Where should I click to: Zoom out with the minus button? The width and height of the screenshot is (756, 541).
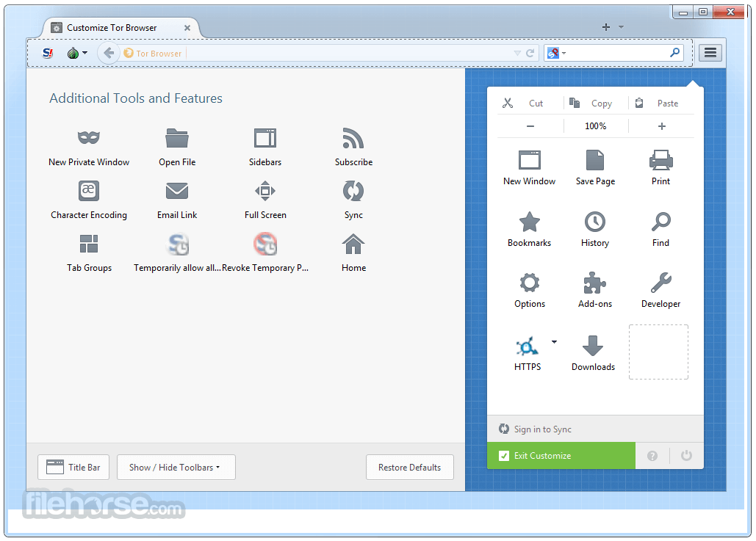[x=530, y=126]
